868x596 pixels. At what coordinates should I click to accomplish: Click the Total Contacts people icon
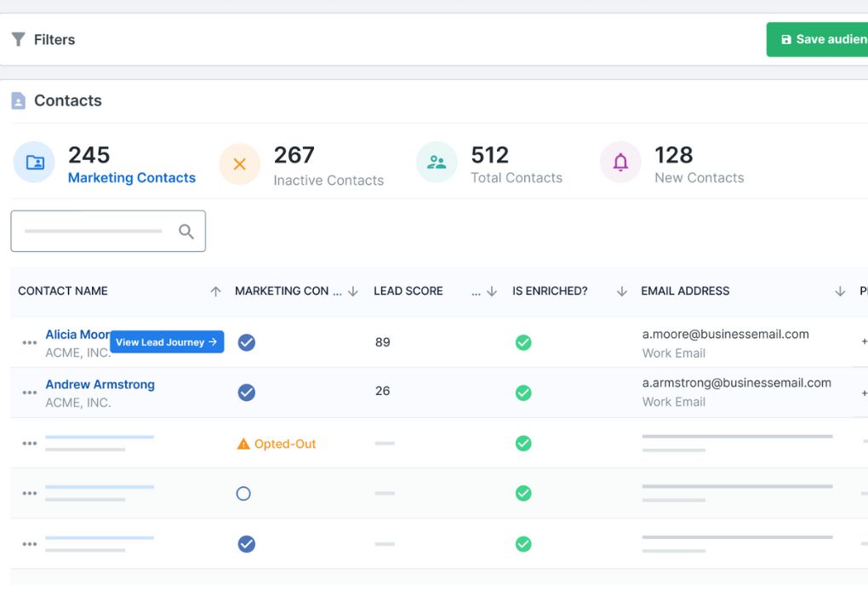click(437, 163)
